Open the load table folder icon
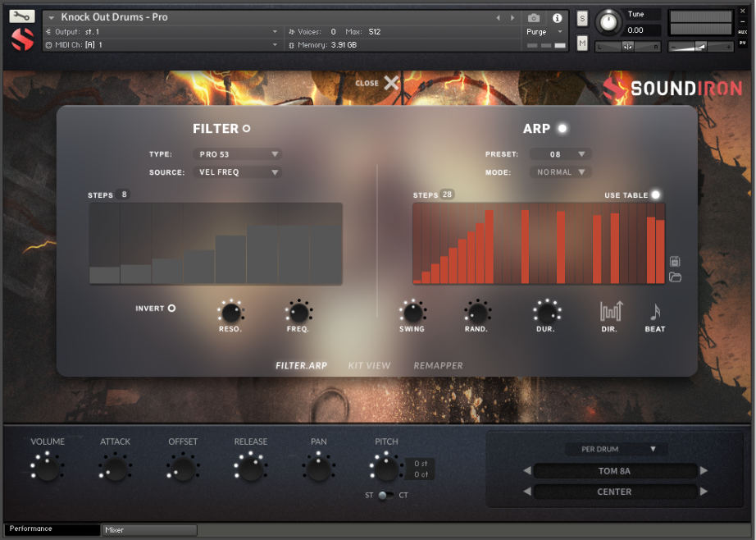Viewport: 756px width, 540px height. [674, 278]
